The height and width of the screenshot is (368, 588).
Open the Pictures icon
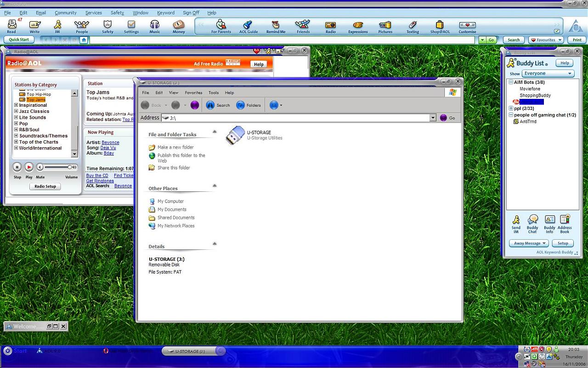click(x=385, y=26)
